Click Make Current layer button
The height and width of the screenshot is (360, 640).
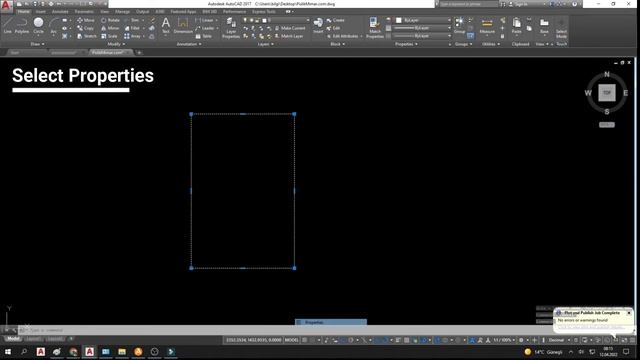[x=289, y=28]
